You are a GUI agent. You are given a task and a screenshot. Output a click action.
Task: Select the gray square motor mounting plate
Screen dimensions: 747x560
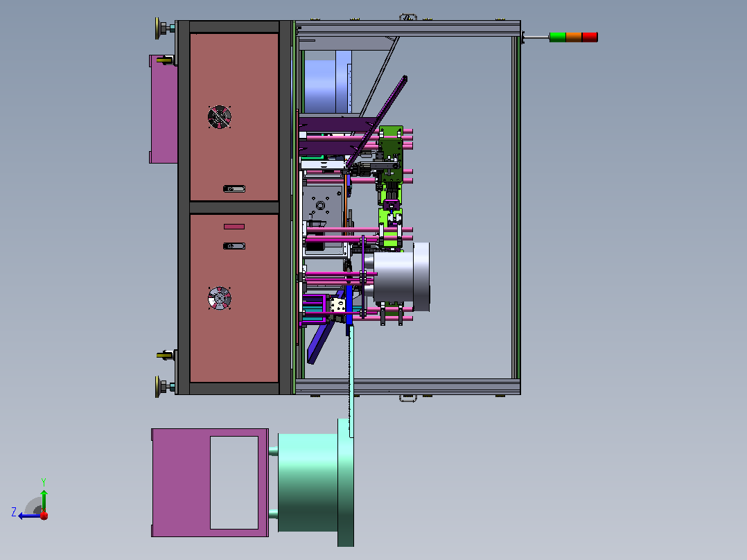pyautogui.click(x=322, y=206)
